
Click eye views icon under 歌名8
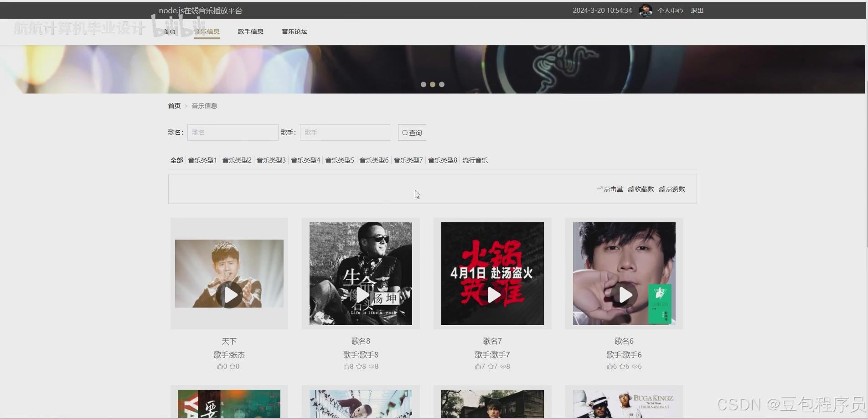[372, 366]
